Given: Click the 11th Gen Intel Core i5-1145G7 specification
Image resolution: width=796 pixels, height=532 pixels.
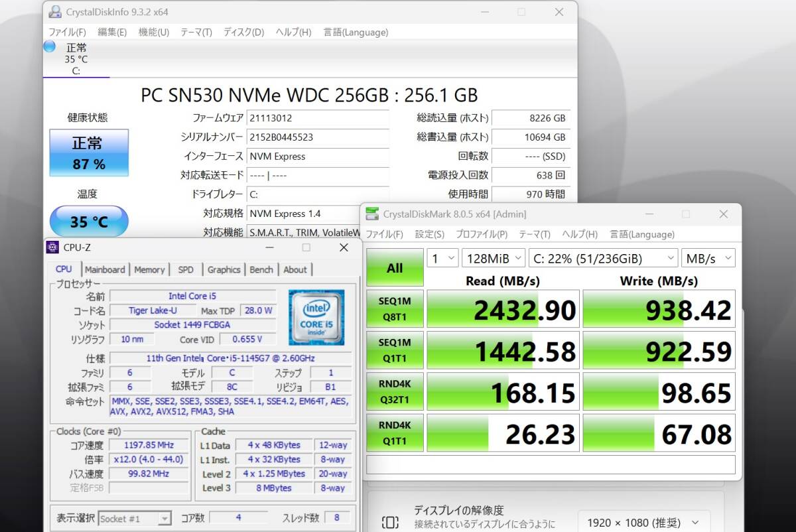Looking at the screenshot, I should tap(230, 358).
